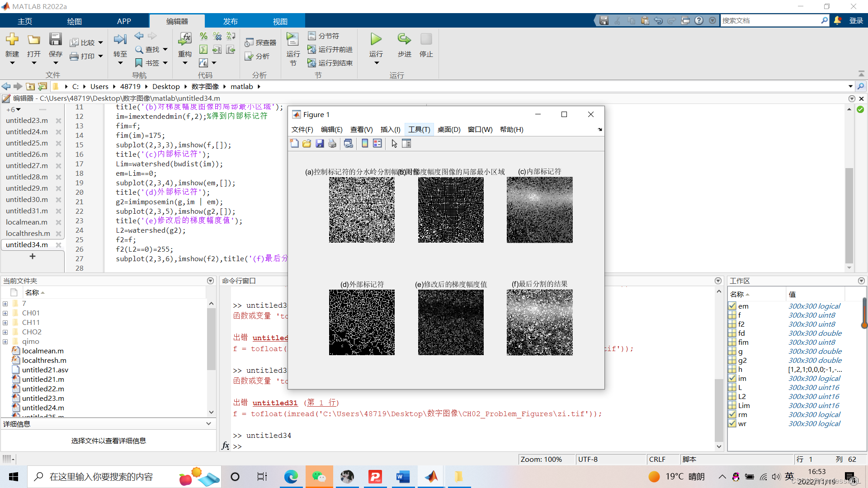Open the Figure Tools (工具) menu
The width and height of the screenshot is (868, 488).
tap(419, 130)
